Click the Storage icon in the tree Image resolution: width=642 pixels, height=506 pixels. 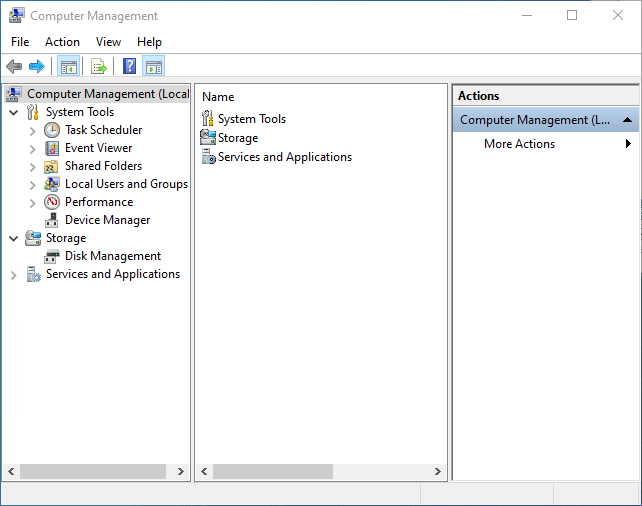tap(33, 238)
